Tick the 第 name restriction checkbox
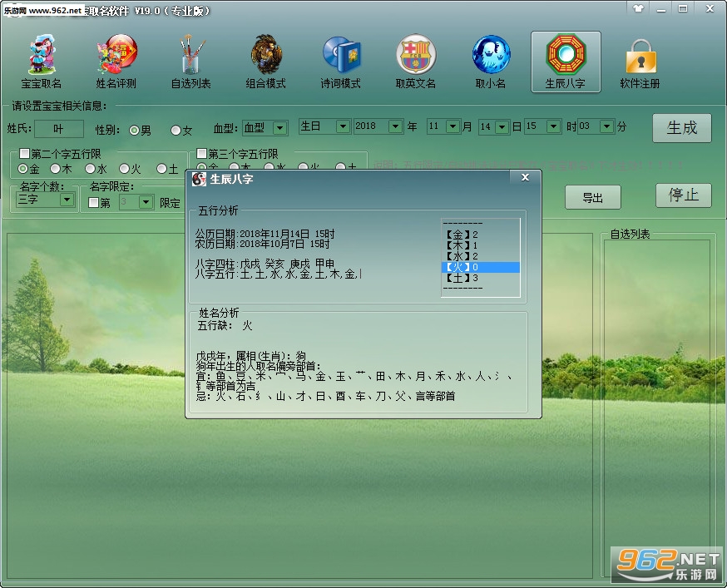Screen dimensions: 727x588 (94, 203)
